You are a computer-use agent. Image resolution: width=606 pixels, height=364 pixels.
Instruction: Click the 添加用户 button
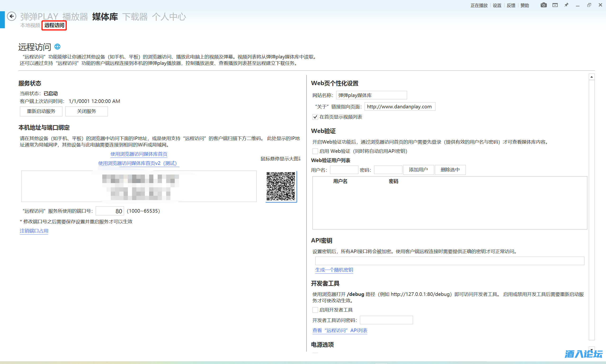click(x=418, y=170)
